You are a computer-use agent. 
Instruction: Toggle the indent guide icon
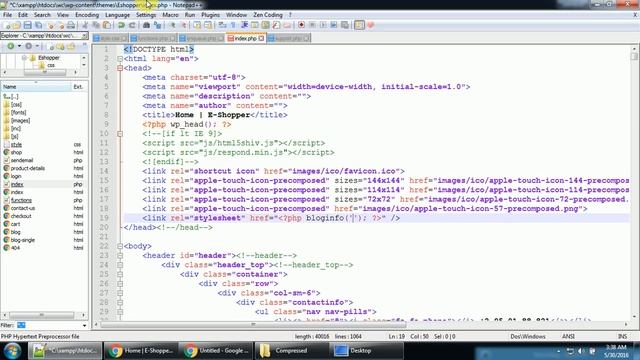tap(244, 25)
